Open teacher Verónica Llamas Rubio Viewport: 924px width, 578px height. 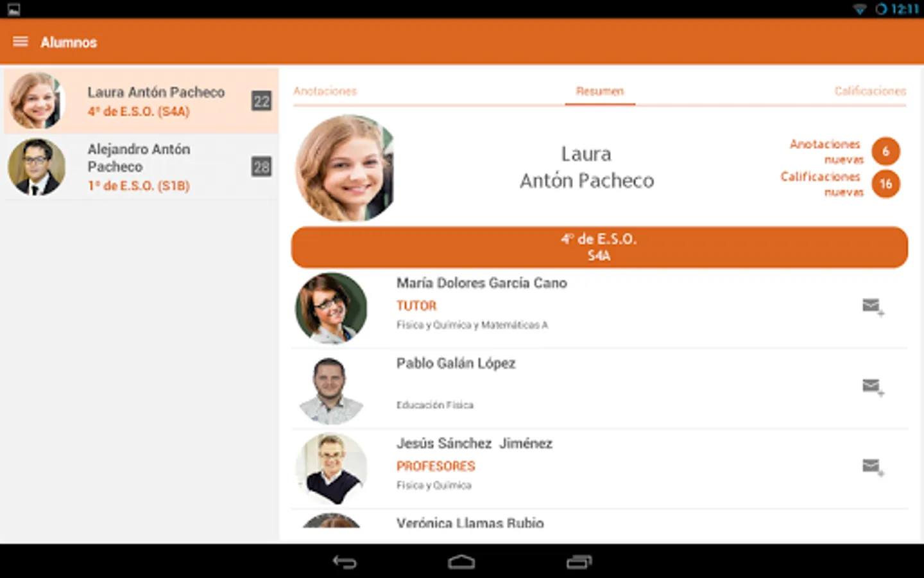tap(470, 523)
